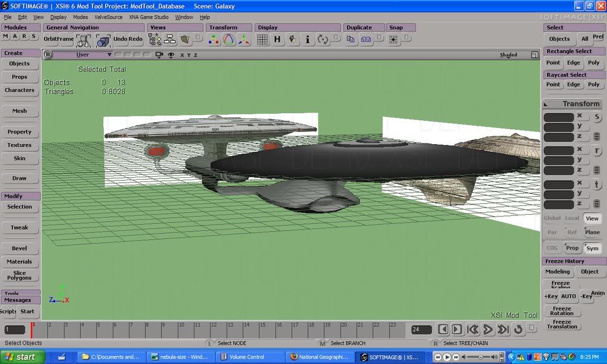The height and width of the screenshot is (364, 607).
Task: Click the Undo button
Action: 120,39
